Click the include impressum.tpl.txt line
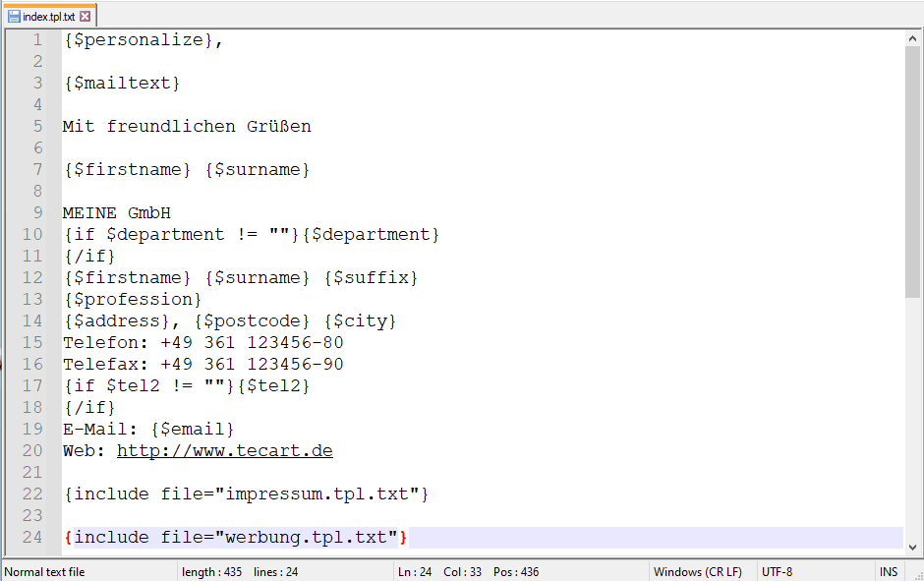924x581 pixels. pos(246,494)
